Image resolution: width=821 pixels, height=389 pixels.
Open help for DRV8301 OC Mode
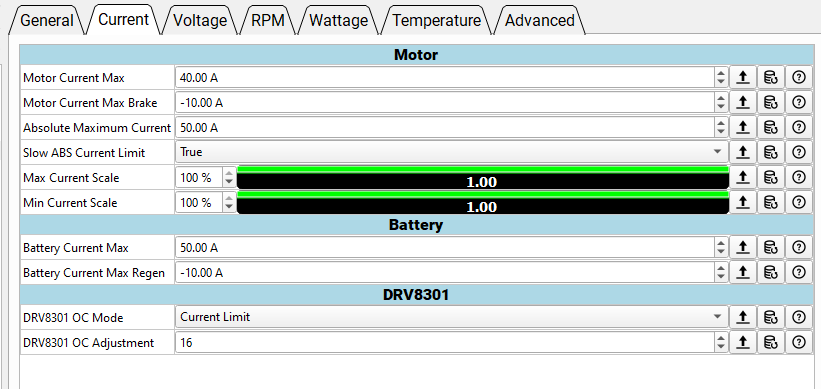coord(798,317)
